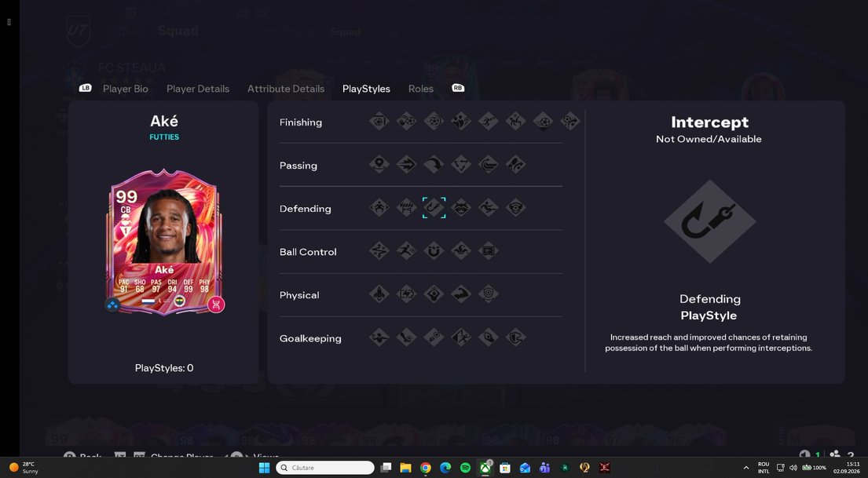Viewport: 868px width, 478px height.
Task: Select the first PlayStyle icon in Defending row
Action: [379, 207]
